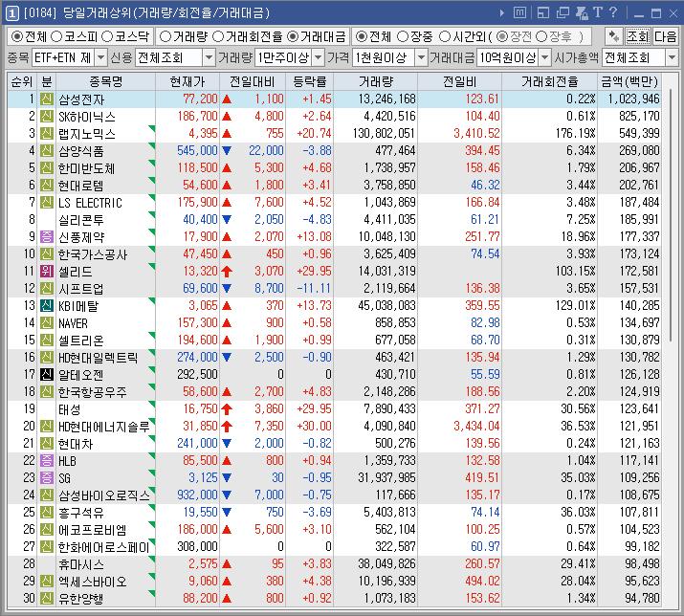Image resolution: width=684 pixels, height=616 pixels.
Task: Open the 종목 ETF+ETN 제 dropdown
Action: click(100, 57)
